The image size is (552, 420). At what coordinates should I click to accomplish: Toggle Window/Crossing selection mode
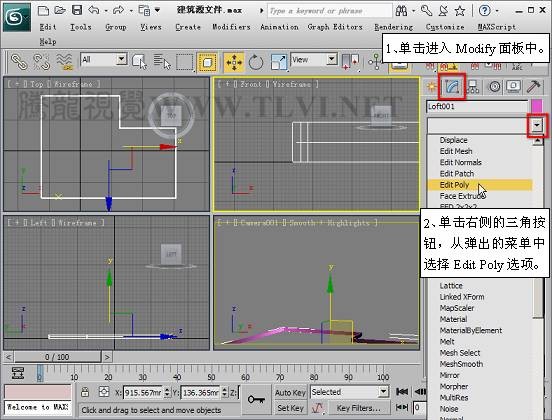(207, 63)
